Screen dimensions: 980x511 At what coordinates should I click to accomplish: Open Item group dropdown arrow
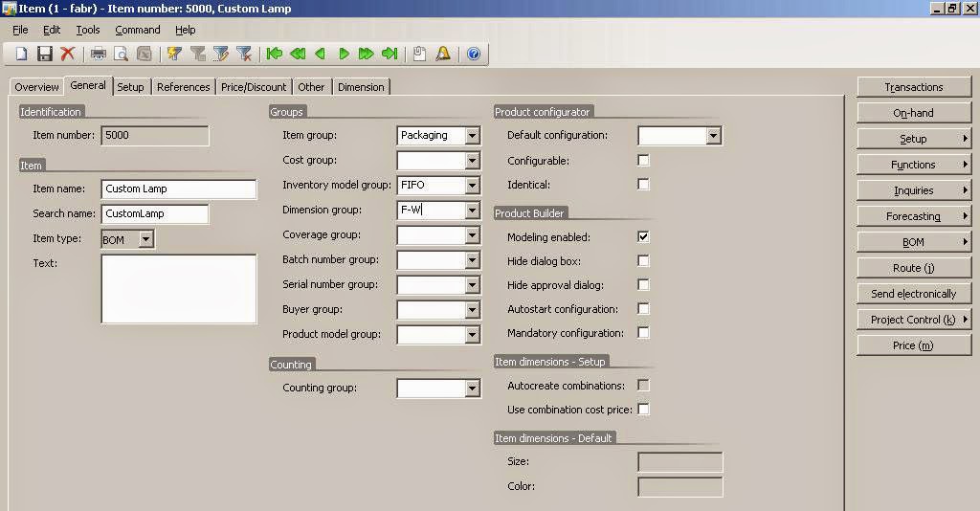pyautogui.click(x=473, y=136)
